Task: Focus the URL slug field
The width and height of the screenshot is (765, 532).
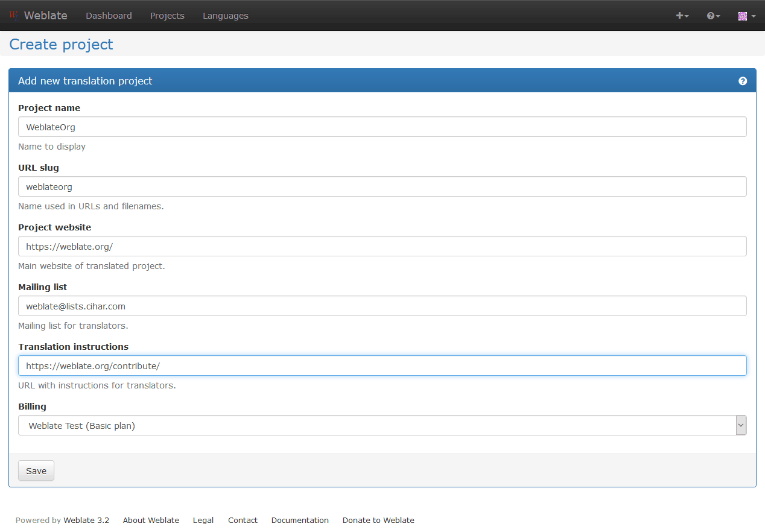Action: coord(382,186)
